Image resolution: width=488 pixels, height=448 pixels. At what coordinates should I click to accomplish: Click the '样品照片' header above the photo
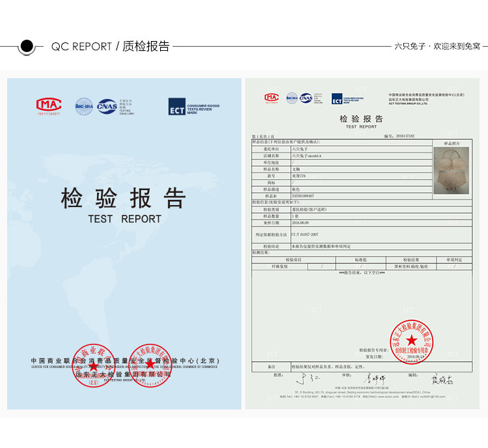pyautogui.click(x=452, y=143)
